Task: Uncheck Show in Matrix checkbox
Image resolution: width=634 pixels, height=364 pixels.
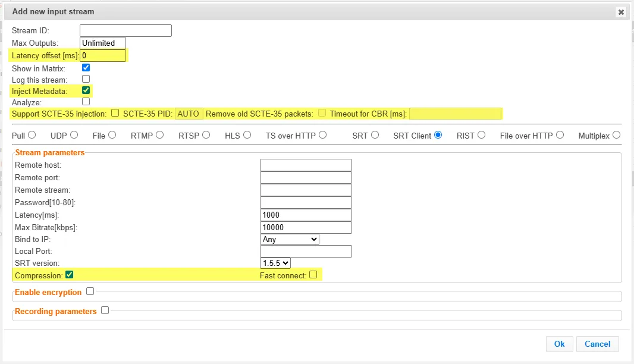Action: (x=86, y=68)
